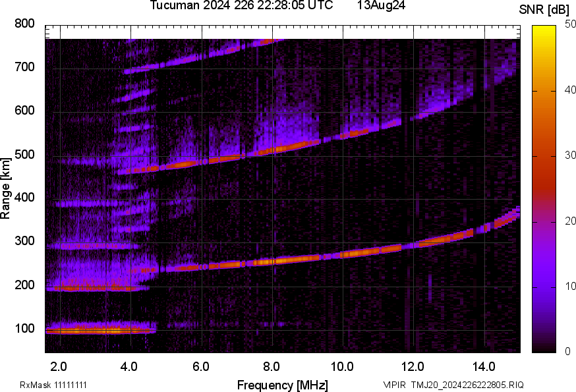The height and width of the screenshot is (392, 576).
Task: Click the 8.0 frequency tick label
Action: click(x=272, y=364)
